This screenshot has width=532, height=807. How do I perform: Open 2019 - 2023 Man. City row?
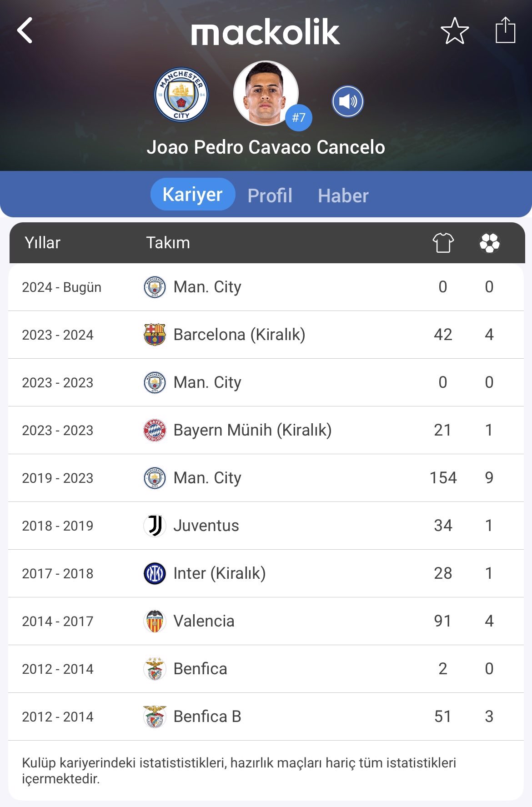(266, 478)
